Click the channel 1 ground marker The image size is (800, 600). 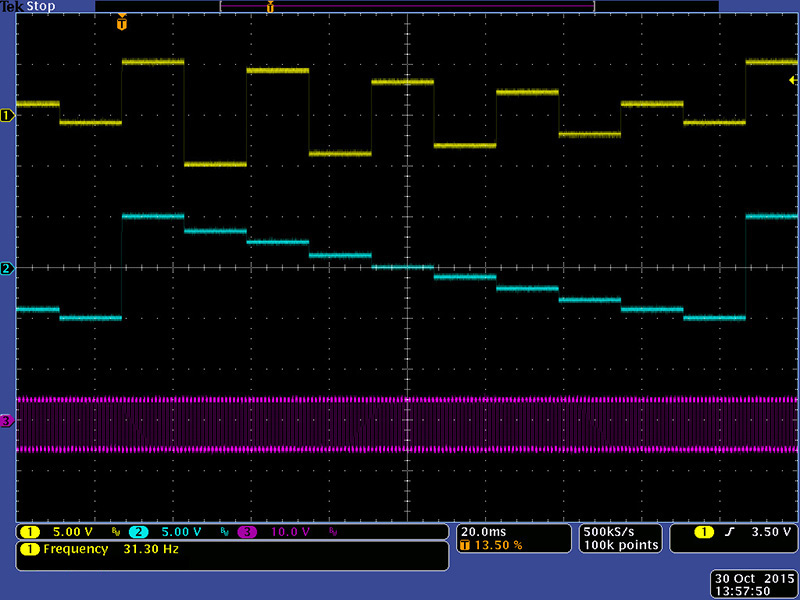click(7, 115)
